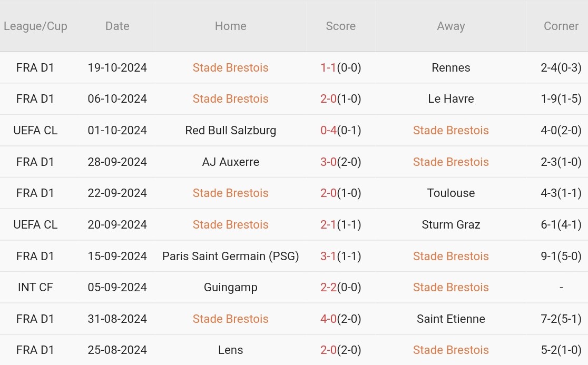Select the Home column header
This screenshot has width=588, height=365.
[x=230, y=26]
